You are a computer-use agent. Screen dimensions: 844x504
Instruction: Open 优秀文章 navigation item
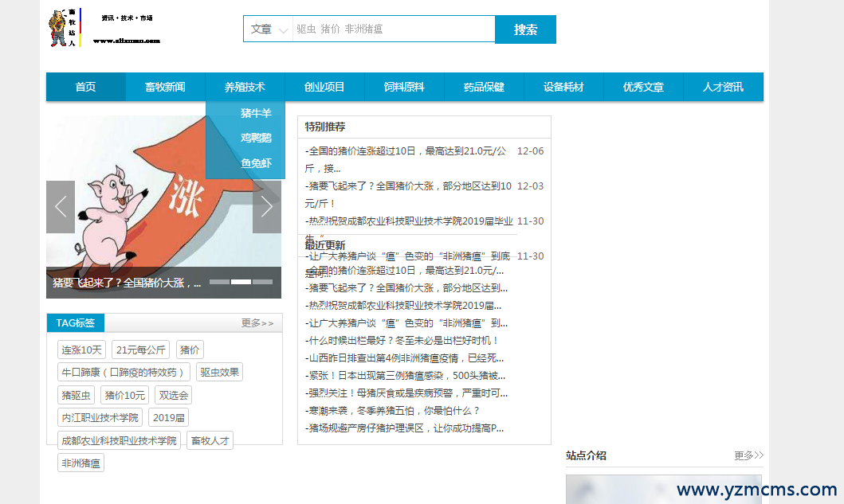(643, 87)
